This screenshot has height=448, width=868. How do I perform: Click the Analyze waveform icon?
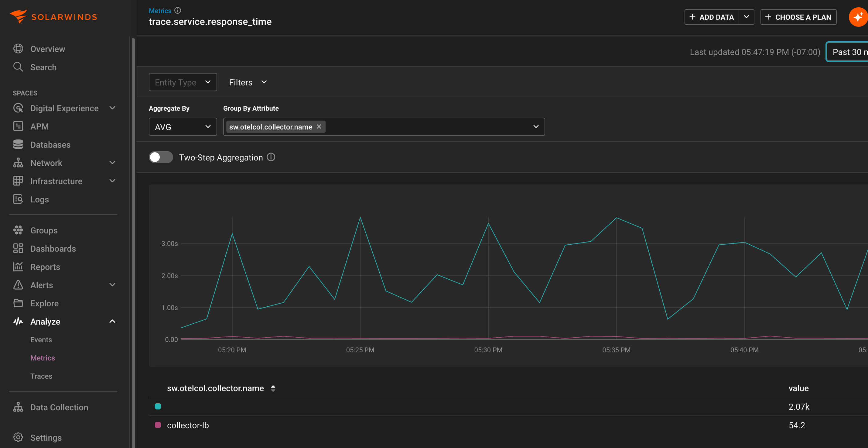(x=19, y=321)
